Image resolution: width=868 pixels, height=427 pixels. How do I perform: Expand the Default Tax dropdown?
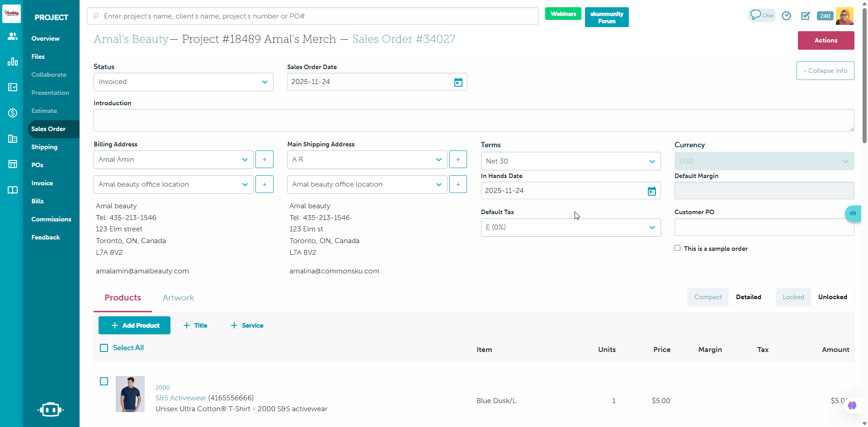tap(570, 227)
